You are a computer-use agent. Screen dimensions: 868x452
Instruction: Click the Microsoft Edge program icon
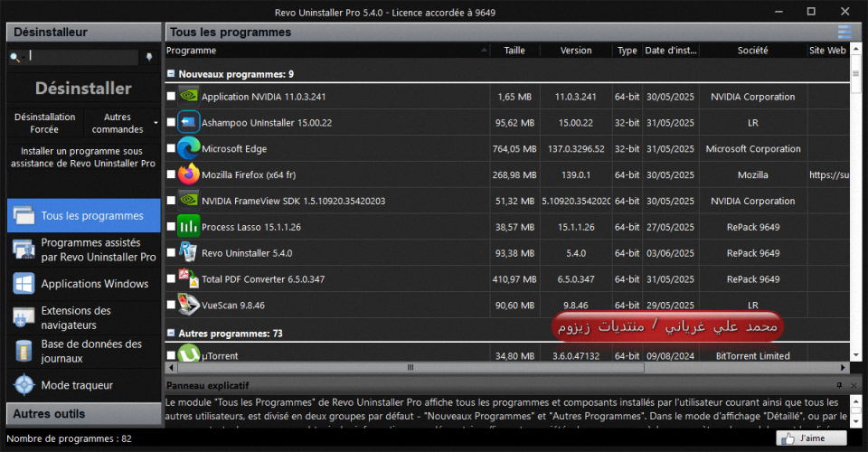[189, 148]
